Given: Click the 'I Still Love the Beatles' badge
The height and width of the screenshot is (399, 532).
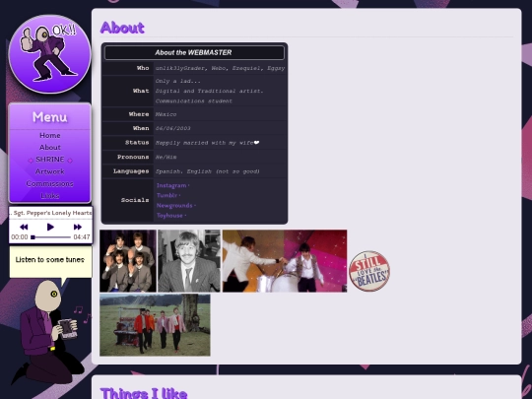Looking at the screenshot, I should pyautogui.click(x=369, y=271).
